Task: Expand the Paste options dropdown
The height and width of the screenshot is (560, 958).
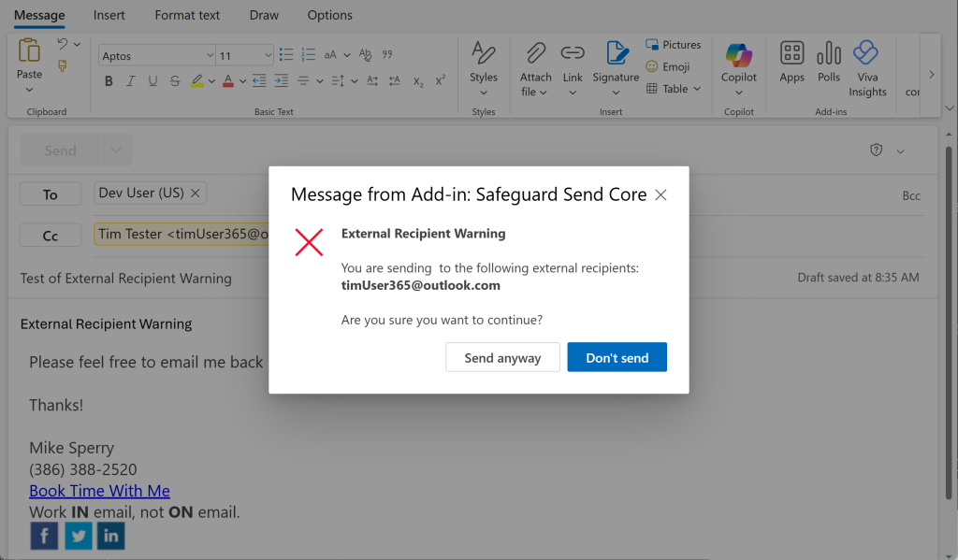Action: pyautogui.click(x=29, y=90)
